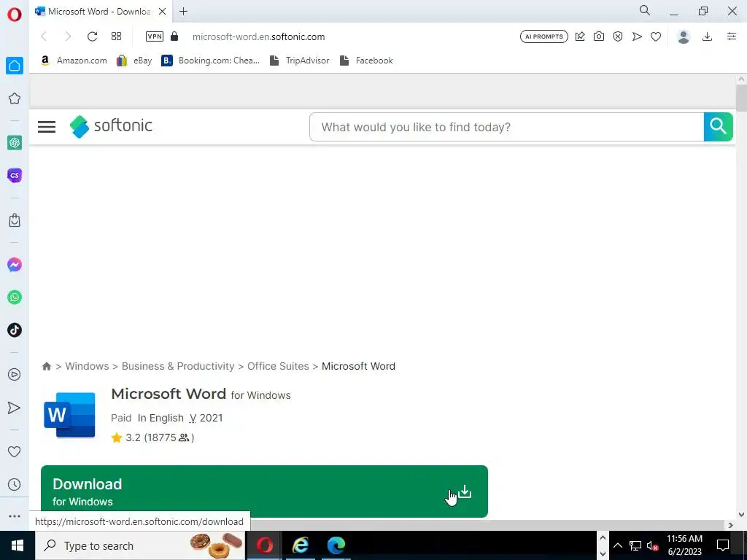The height and width of the screenshot is (560, 747).
Task: Open the Softonic hamburger menu
Action: point(47,127)
